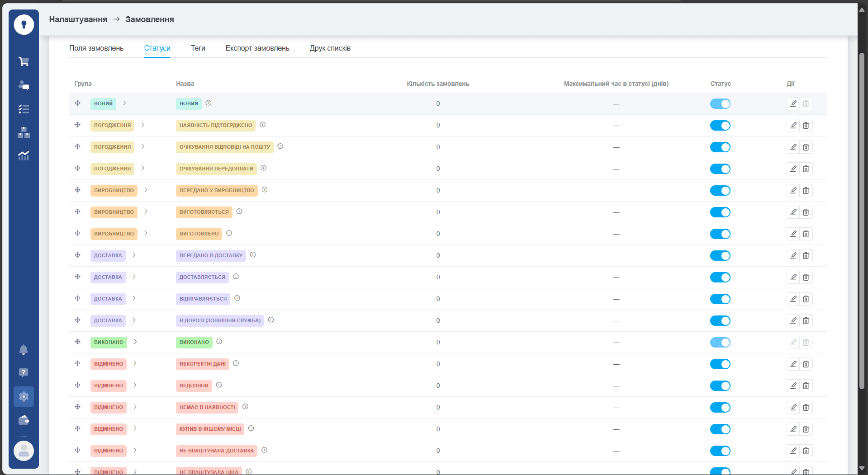Delete the ВИГОТОВЛЕНО status
Image resolution: width=868 pixels, height=475 pixels.
[806, 234]
